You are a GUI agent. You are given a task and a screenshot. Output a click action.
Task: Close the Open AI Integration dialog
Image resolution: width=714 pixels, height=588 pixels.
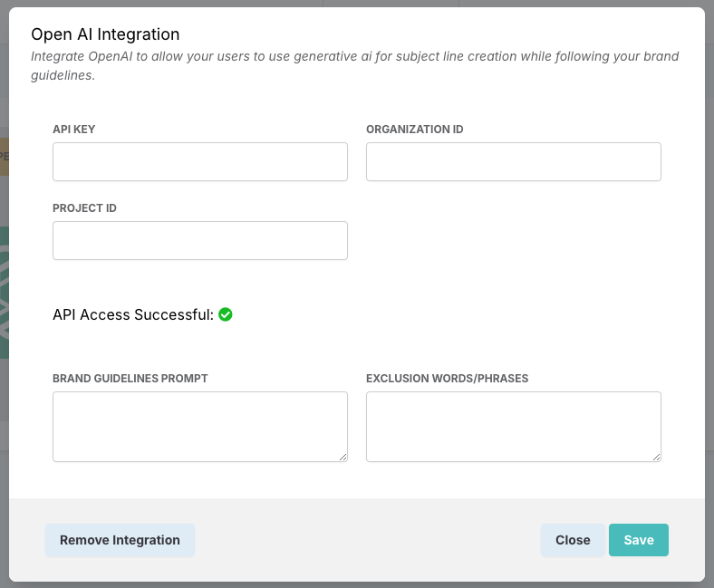[x=573, y=540]
